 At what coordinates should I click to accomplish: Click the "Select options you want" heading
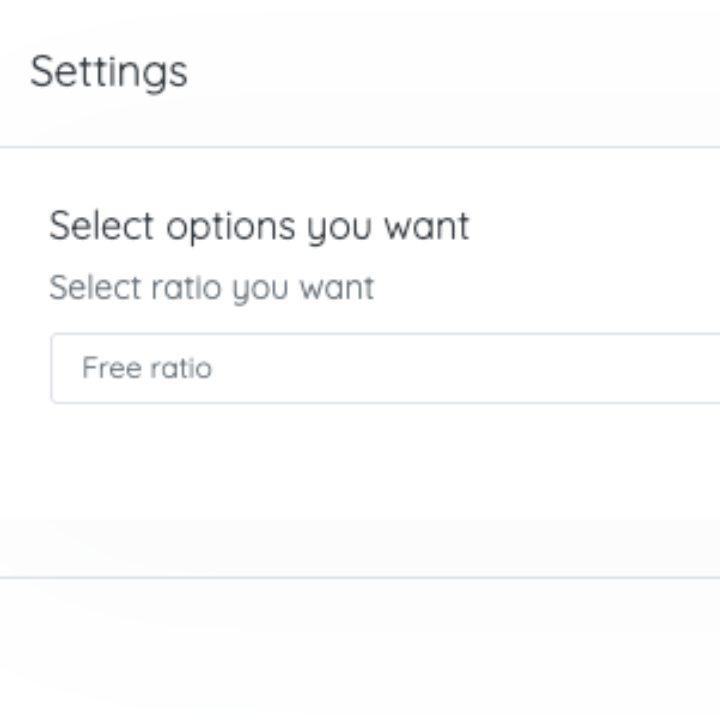point(259,226)
